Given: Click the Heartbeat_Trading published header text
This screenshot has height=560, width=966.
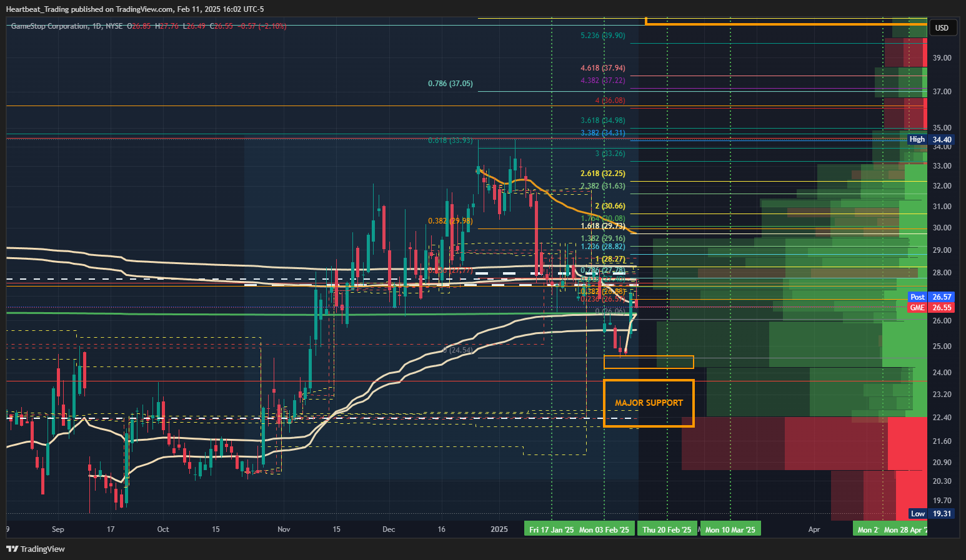Looking at the screenshot, I should pyautogui.click(x=134, y=9).
